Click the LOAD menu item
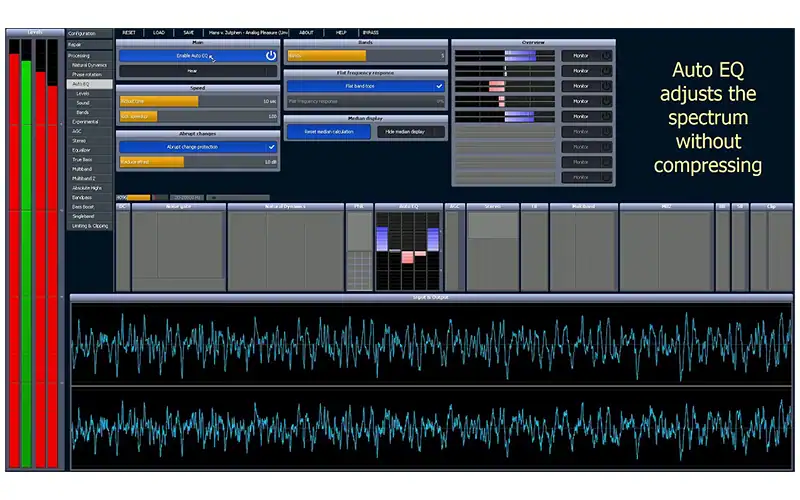The height and width of the screenshot is (500, 800). click(157, 32)
